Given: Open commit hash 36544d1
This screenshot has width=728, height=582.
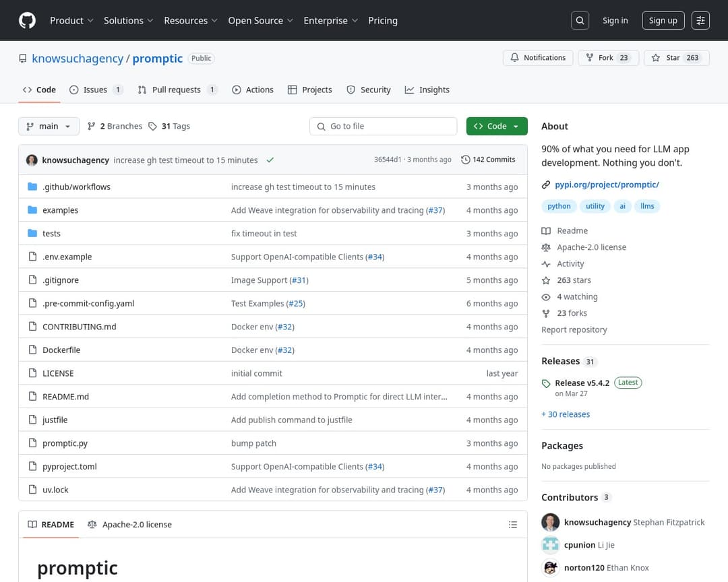Looking at the screenshot, I should point(388,160).
